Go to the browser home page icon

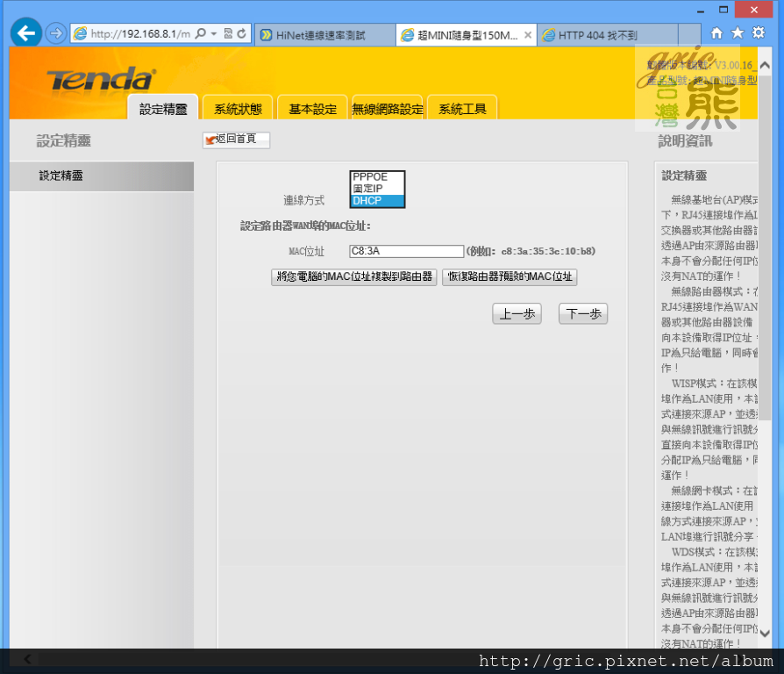coord(716,33)
